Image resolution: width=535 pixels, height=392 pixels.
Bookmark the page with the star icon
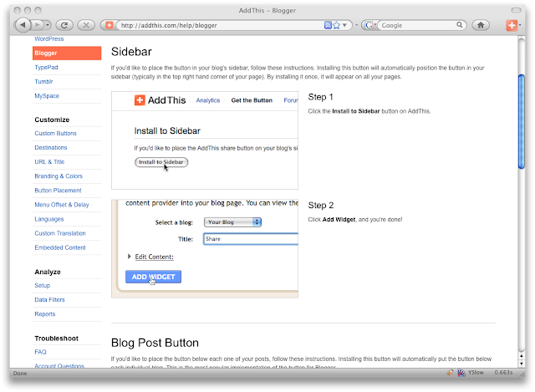pyautogui.click(x=337, y=25)
